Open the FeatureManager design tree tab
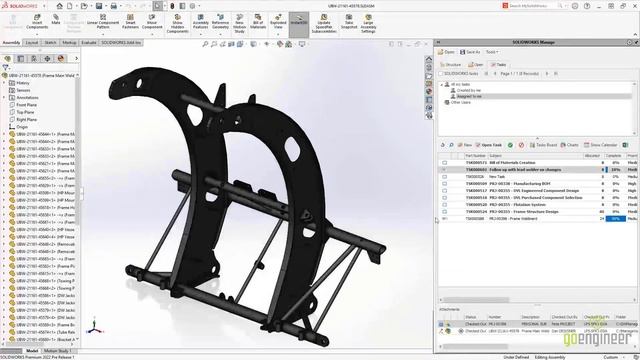This screenshot has width=640, height=360. tap(7, 59)
